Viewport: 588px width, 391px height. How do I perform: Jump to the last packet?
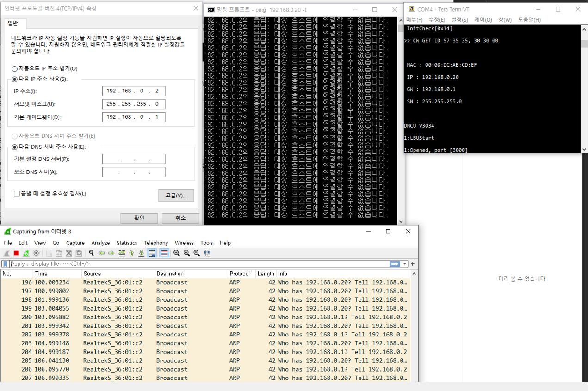(x=142, y=253)
